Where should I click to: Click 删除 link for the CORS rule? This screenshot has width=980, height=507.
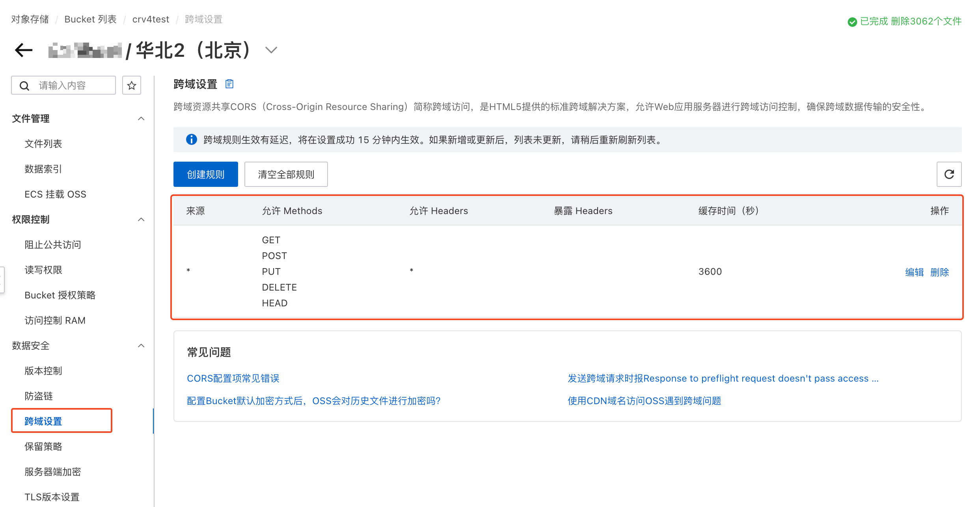click(x=939, y=272)
